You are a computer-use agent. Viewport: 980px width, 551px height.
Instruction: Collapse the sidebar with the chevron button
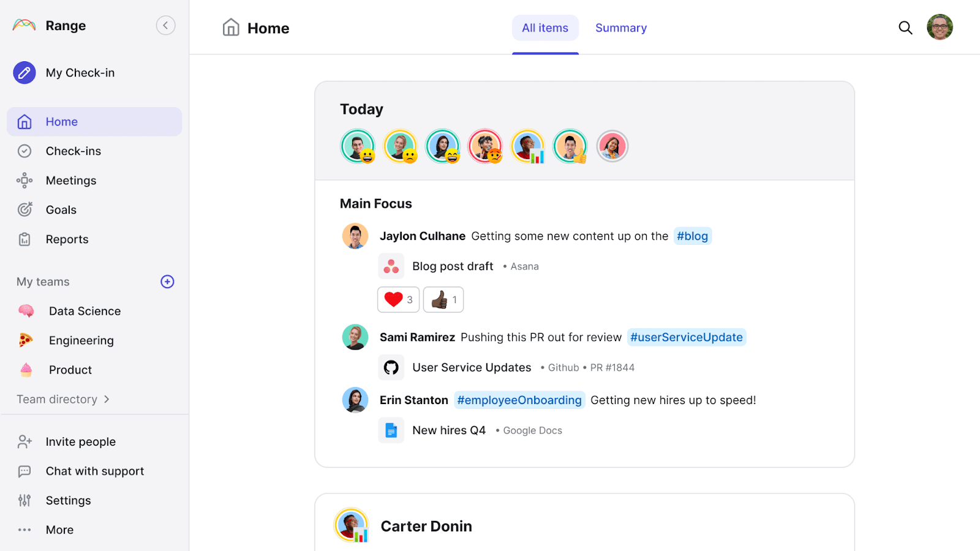165,25
